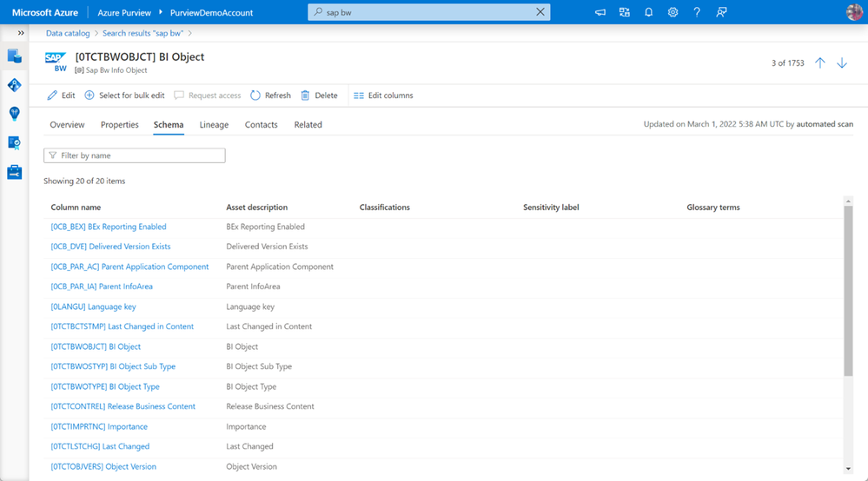Open the Insights lightbulb sidebar icon

click(15, 114)
